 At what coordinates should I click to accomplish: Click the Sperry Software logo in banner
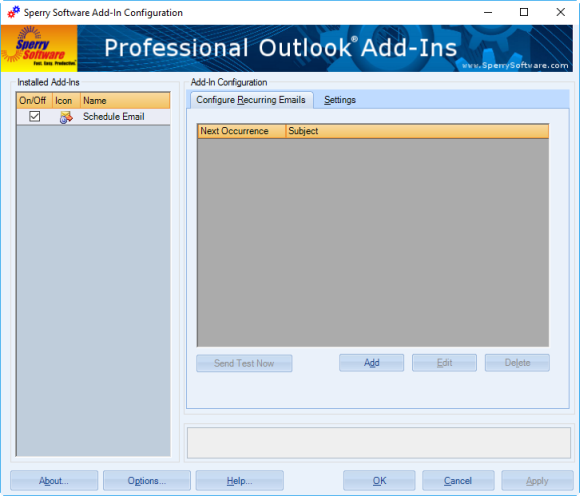pyautogui.click(x=39, y=48)
